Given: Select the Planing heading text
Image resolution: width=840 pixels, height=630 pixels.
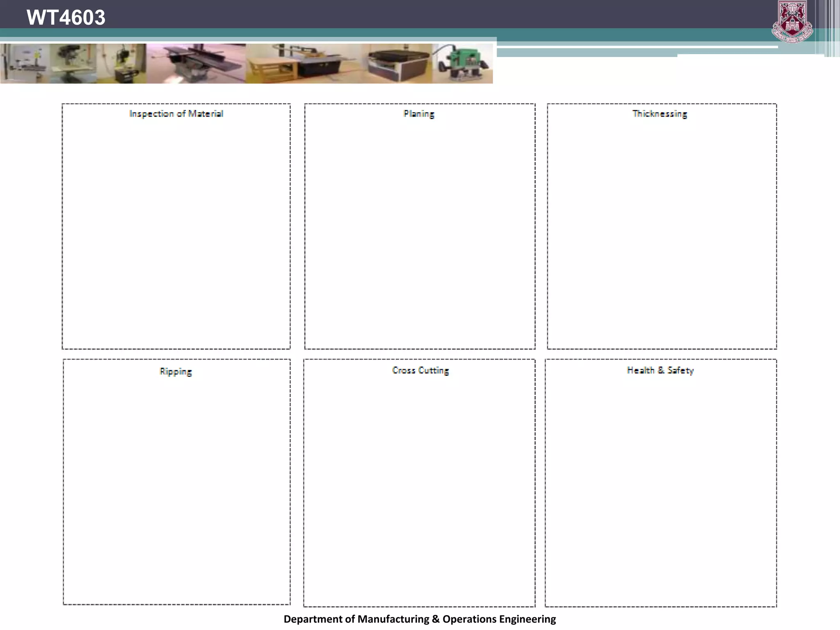Looking at the screenshot, I should 419,114.
